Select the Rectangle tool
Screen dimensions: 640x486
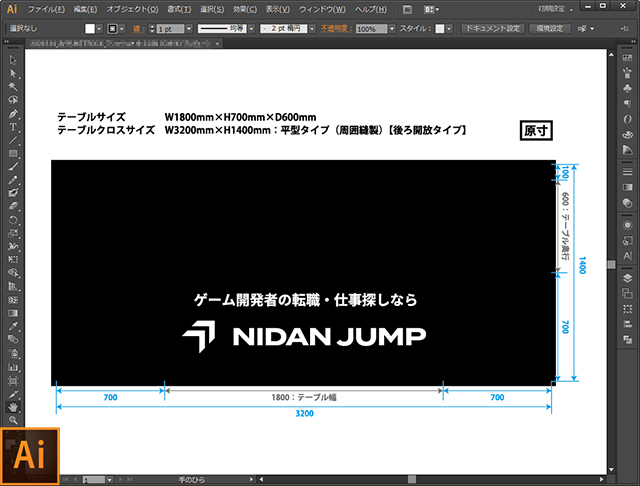point(13,153)
